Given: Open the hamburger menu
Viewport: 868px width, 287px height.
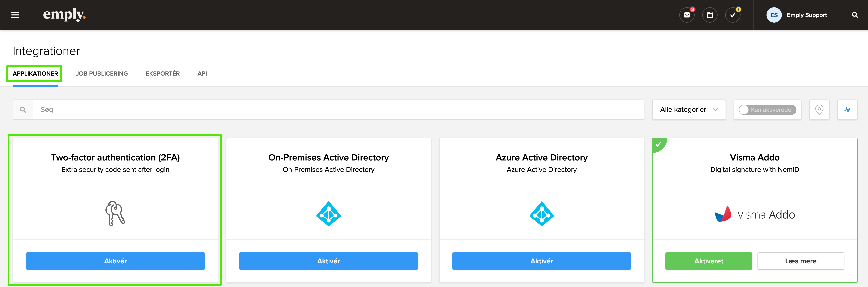Looking at the screenshot, I should click(15, 15).
